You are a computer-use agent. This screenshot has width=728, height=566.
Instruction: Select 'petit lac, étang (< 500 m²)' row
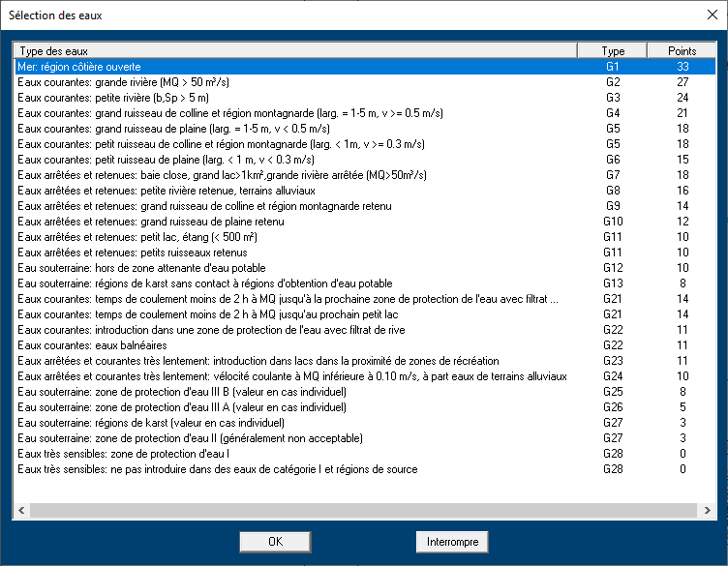(x=365, y=237)
